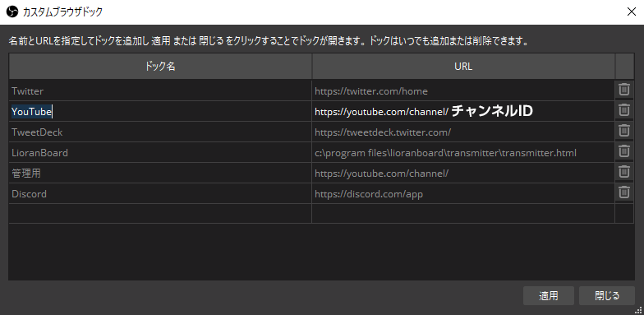Click the YouTube row URL cell with チャンネルID
This screenshot has width=644, height=315.
pyautogui.click(x=463, y=111)
